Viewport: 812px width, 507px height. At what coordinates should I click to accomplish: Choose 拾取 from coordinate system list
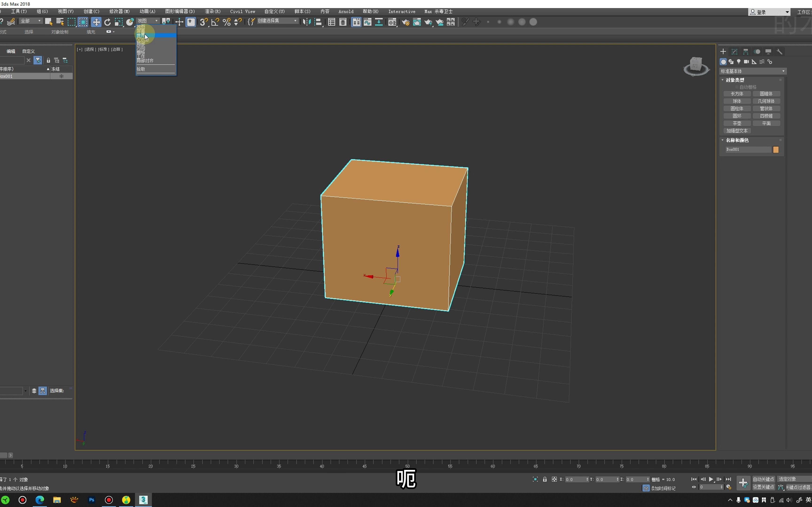(141, 69)
